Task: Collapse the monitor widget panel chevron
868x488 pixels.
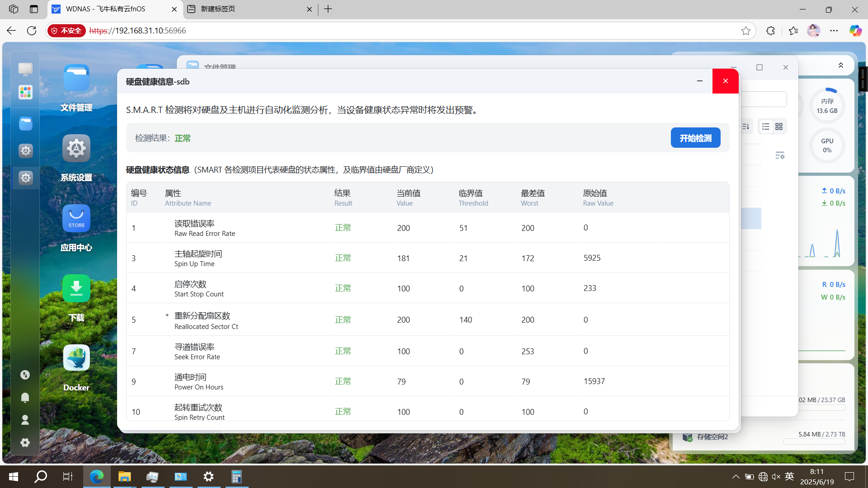Action: (x=841, y=66)
